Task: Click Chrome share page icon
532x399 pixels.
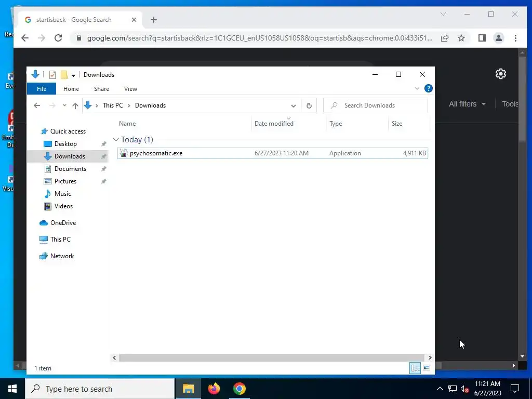Action: coord(445,38)
